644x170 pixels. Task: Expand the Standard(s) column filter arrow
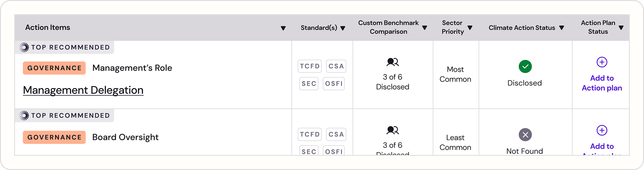click(343, 28)
